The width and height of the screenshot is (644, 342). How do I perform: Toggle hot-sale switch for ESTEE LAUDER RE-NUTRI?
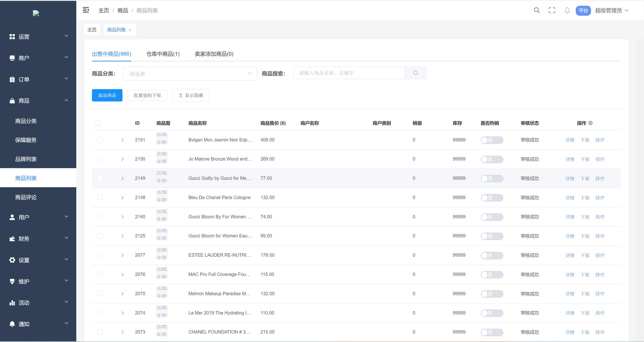[x=492, y=255]
